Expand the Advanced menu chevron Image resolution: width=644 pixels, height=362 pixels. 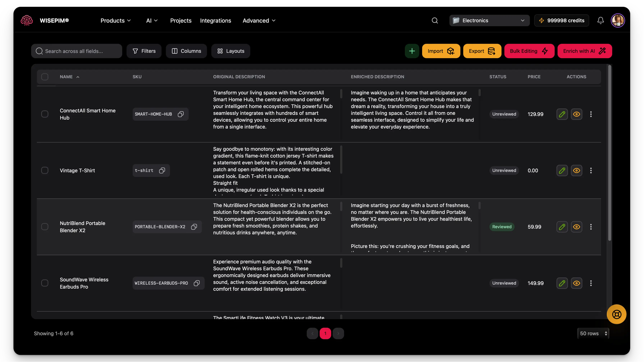pos(273,21)
